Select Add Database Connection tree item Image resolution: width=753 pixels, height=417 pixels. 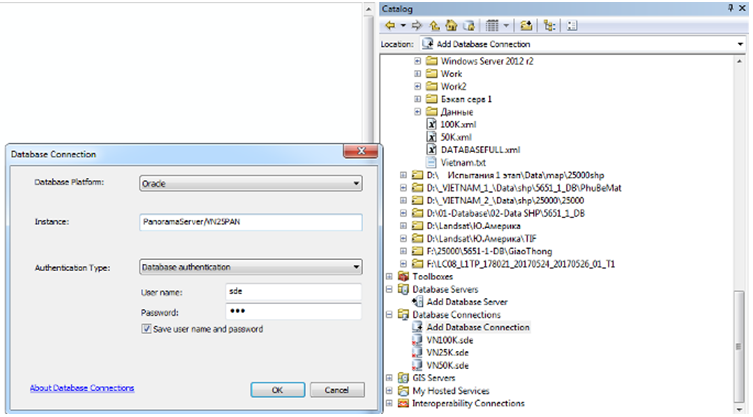pyautogui.click(x=477, y=327)
